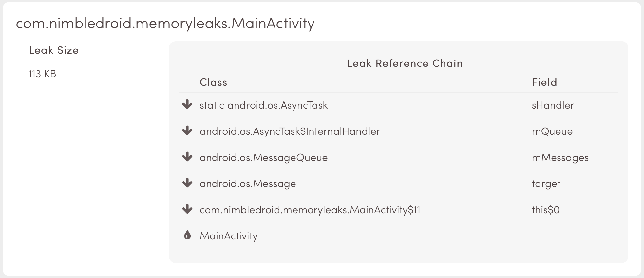
Task: Click the mMessages field value
Action: pos(560,158)
